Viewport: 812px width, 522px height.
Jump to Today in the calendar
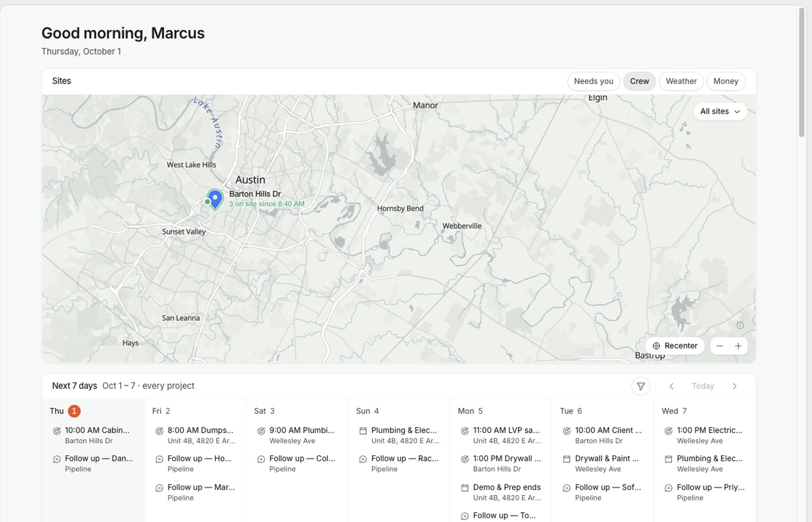(x=703, y=386)
